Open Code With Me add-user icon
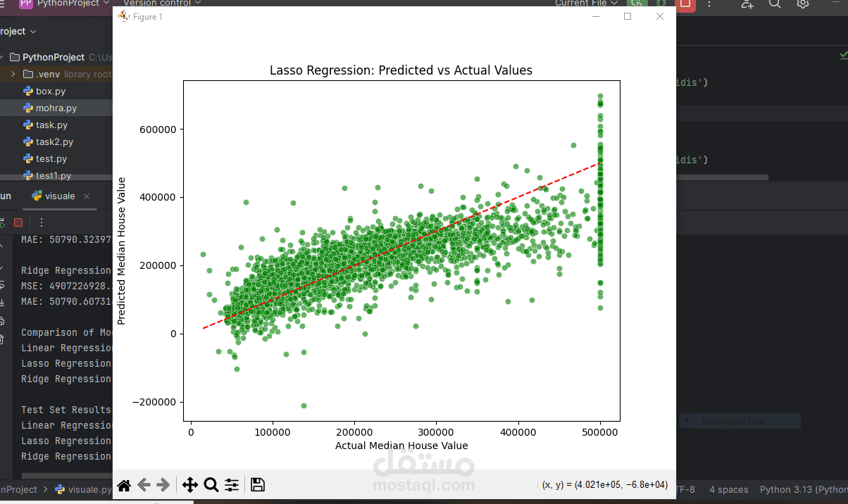 [x=748, y=4]
